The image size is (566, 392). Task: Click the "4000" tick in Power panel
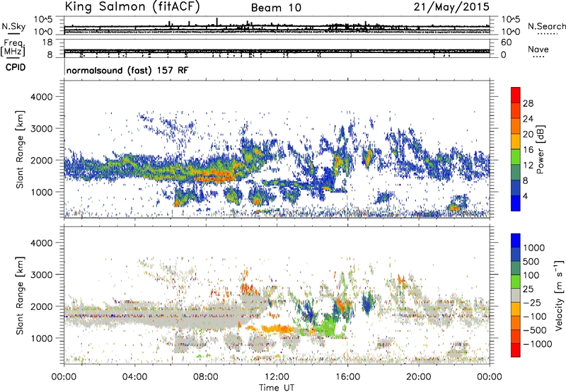[x=41, y=97]
